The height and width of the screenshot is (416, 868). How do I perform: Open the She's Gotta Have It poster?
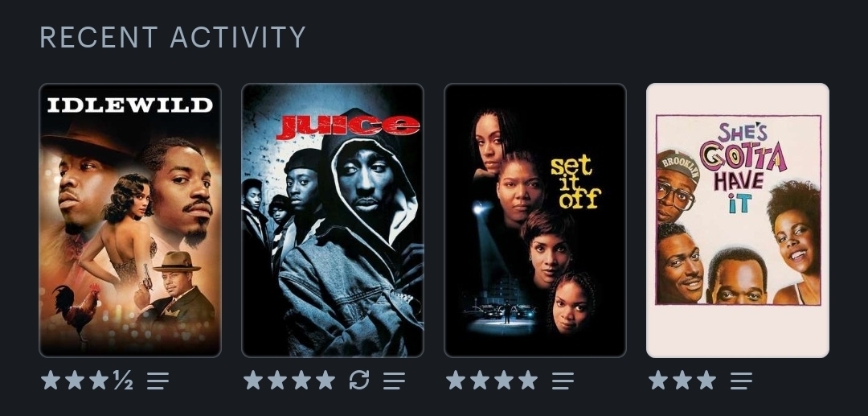coord(738,220)
